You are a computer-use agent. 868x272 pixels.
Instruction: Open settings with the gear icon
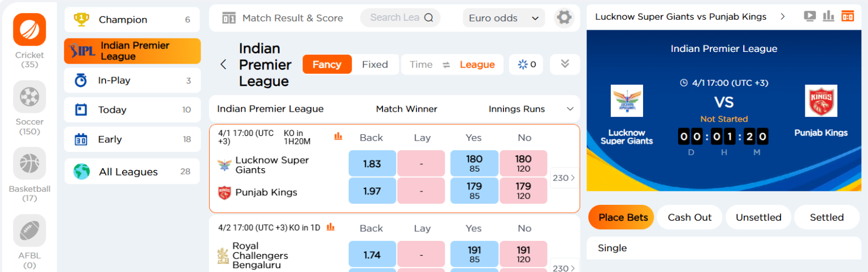[x=564, y=17]
